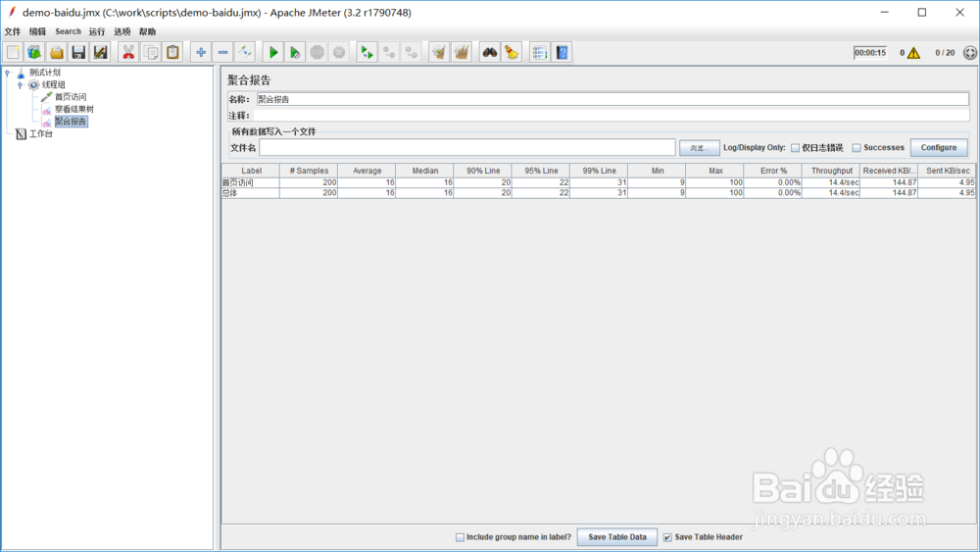This screenshot has height=552, width=980.
Task: Clear results with the single broom icon
Action: pos(439,53)
